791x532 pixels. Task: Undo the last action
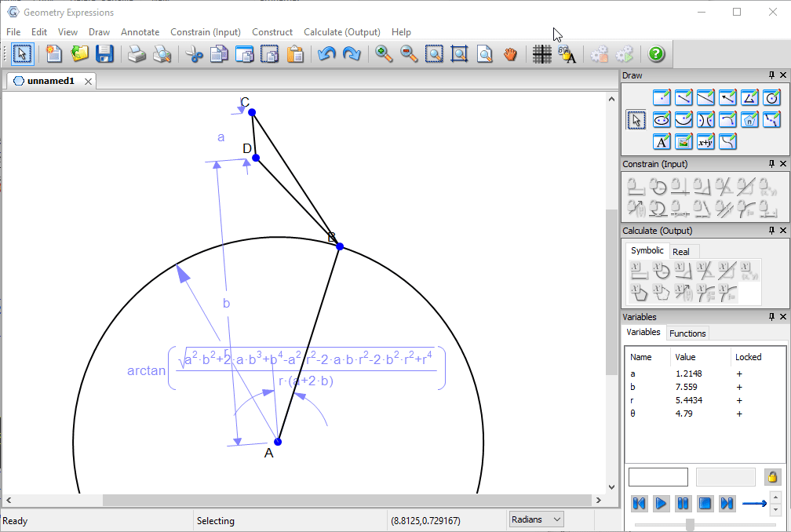[x=327, y=54]
